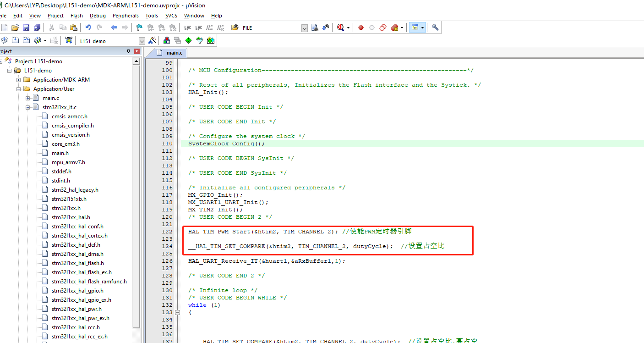Click the Uncomment selection icon
The image size is (644, 343).
coord(220,28)
